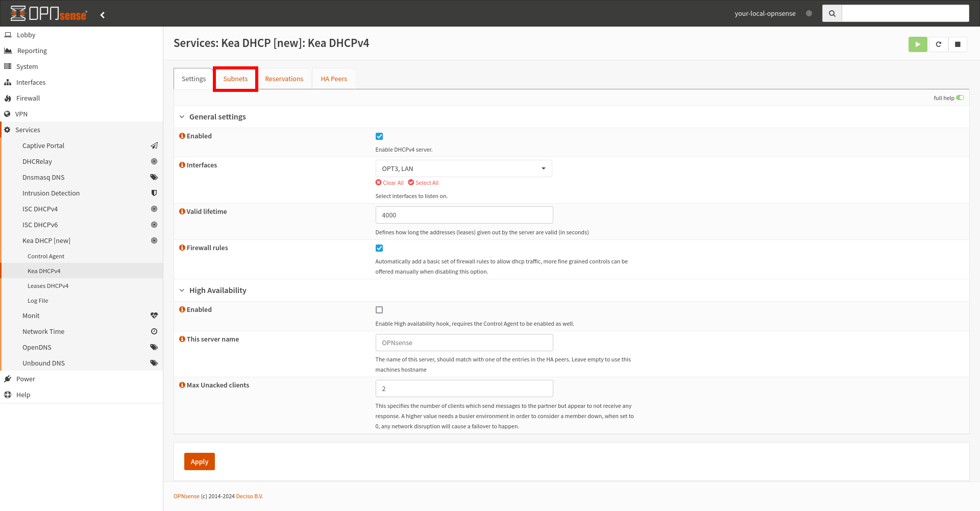This screenshot has width=980, height=511.
Task: Open the Kea DHCP [new] sidebar item
Action: (x=82, y=240)
